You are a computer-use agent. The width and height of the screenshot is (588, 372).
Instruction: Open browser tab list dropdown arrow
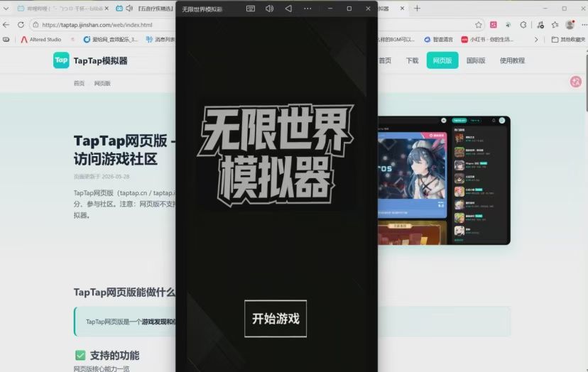6,9
